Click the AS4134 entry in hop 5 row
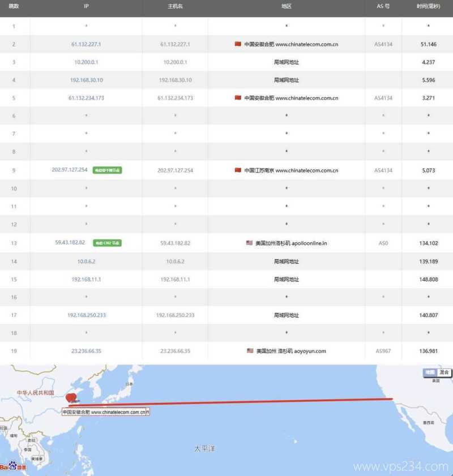The height and width of the screenshot is (476, 453). 383,98
